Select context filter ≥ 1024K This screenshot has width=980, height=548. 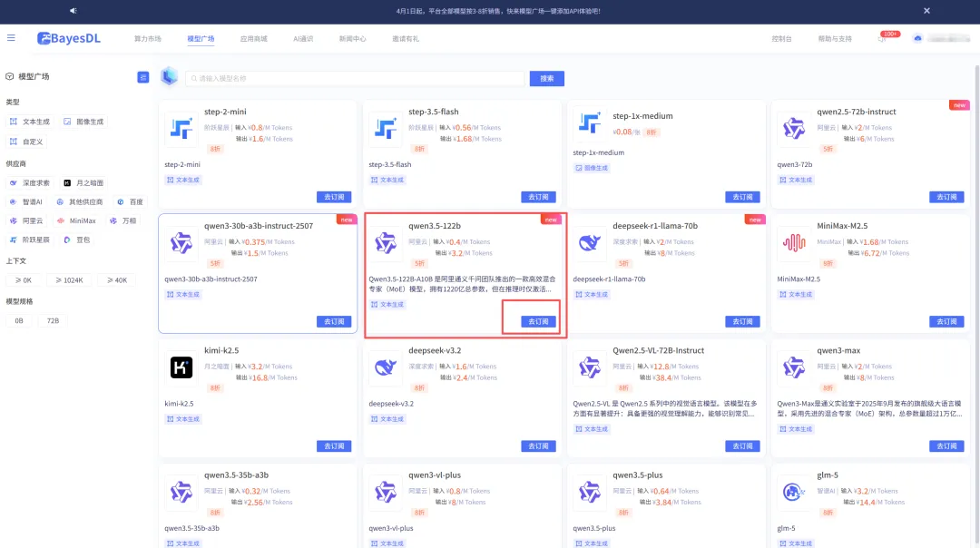click(x=69, y=280)
